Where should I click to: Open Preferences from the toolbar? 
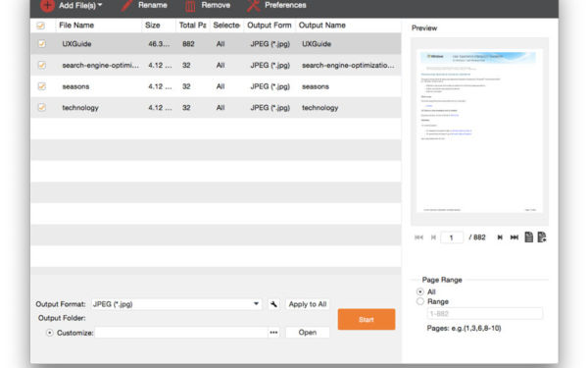click(x=276, y=5)
